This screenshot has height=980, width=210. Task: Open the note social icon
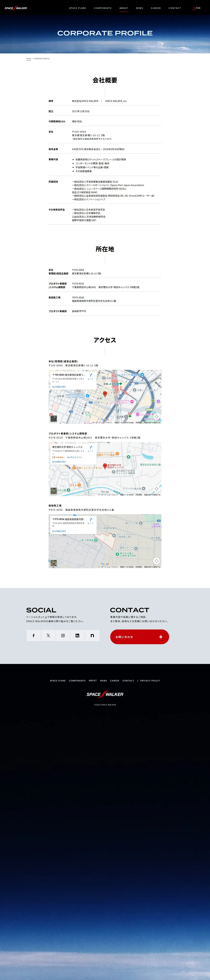pyautogui.click(x=92, y=635)
